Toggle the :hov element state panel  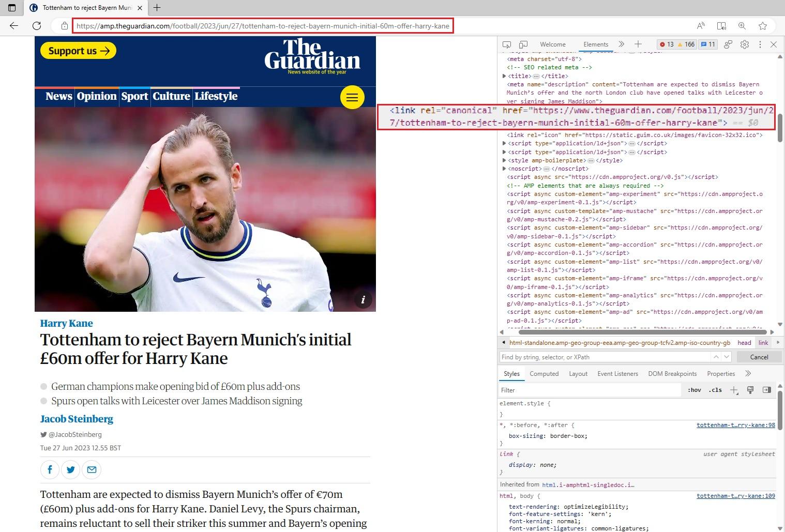point(694,390)
